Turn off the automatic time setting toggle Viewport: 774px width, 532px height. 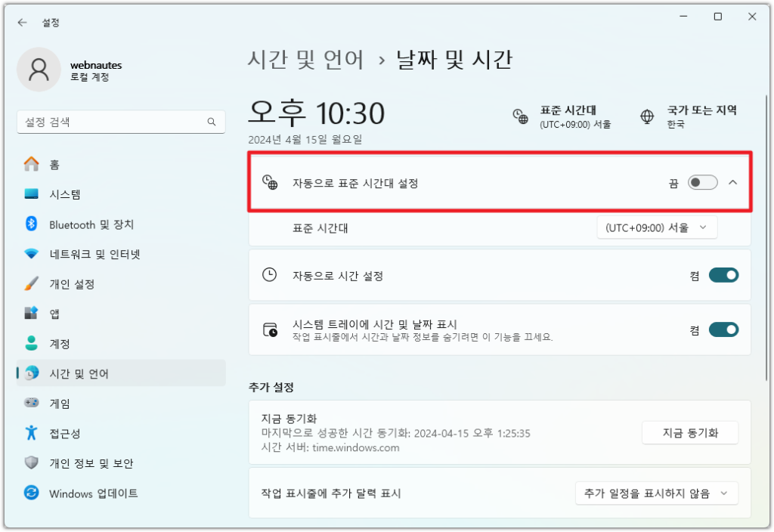723,276
